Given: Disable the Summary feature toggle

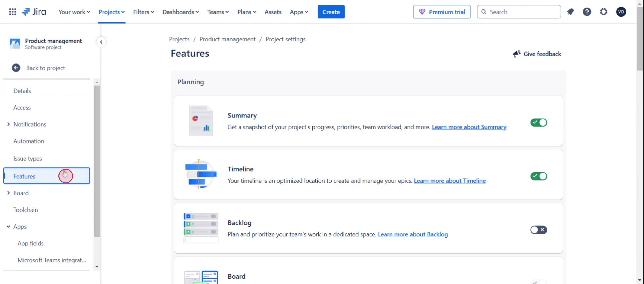Looking at the screenshot, I should (x=538, y=123).
